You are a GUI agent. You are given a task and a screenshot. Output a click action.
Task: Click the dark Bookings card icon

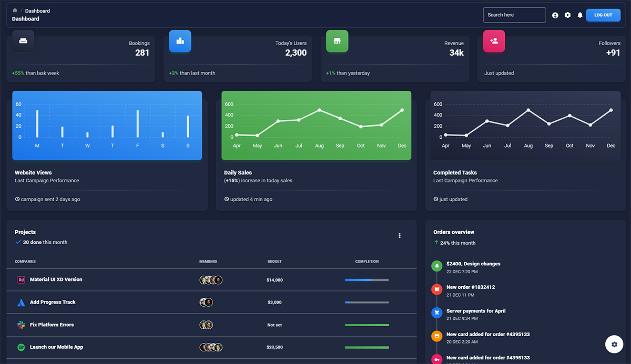[23, 41]
